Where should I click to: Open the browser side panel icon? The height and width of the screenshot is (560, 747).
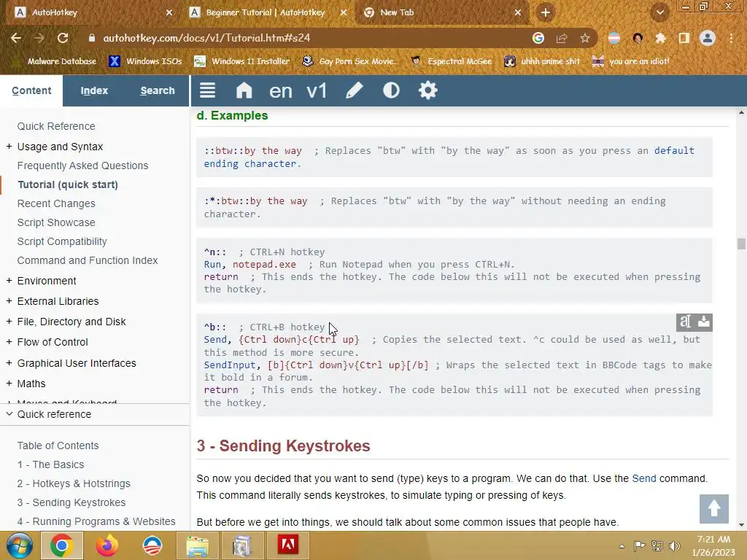coord(684,38)
